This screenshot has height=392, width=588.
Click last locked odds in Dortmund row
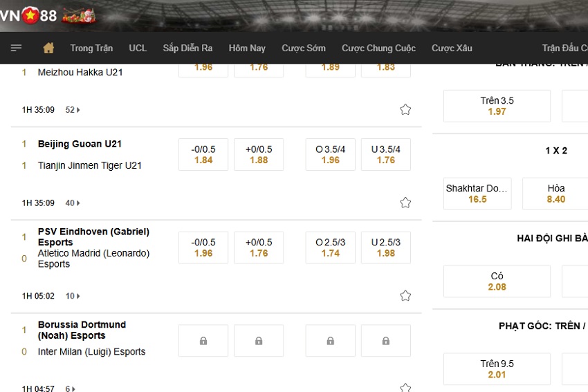[x=386, y=341]
